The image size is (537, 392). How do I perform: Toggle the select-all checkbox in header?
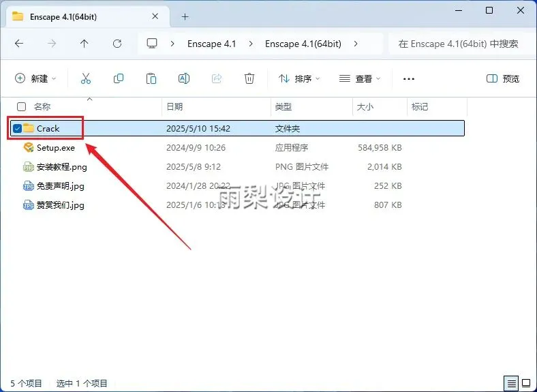point(21,106)
